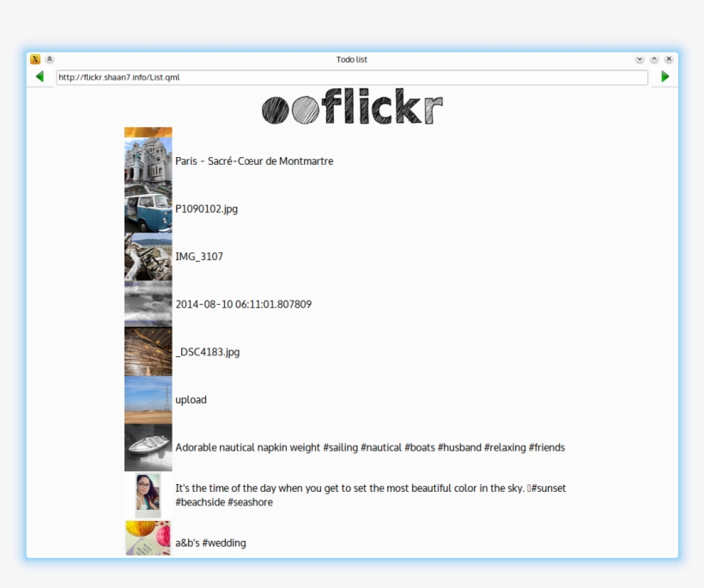This screenshot has height=588, width=704.
Task: Open the _DSC4183.jpg list entry
Action: pyautogui.click(x=207, y=351)
